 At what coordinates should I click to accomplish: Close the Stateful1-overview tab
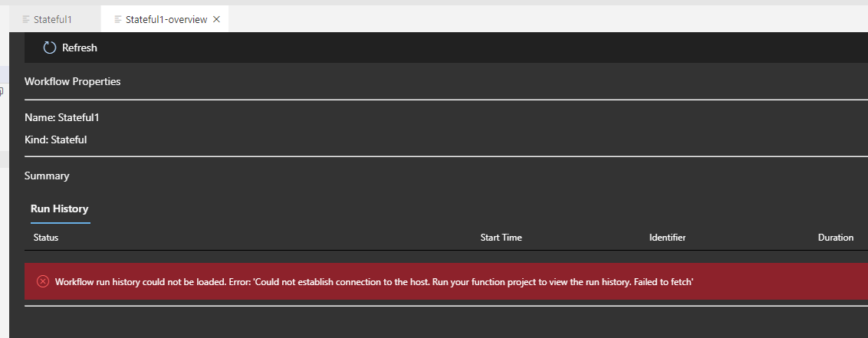pos(216,19)
